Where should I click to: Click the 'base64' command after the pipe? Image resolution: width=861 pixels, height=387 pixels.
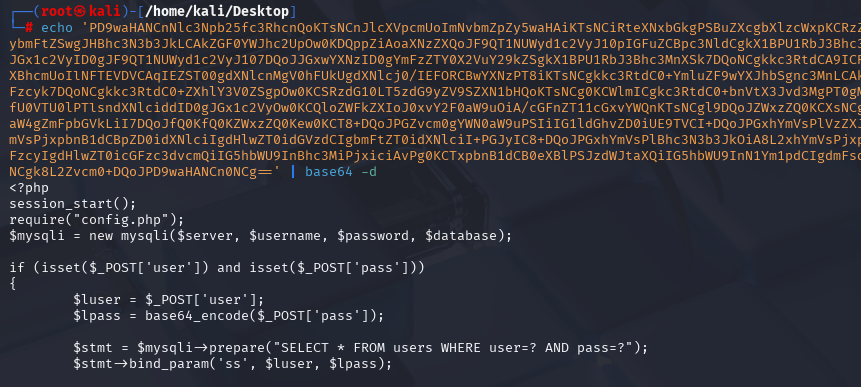click(x=328, y=172)
